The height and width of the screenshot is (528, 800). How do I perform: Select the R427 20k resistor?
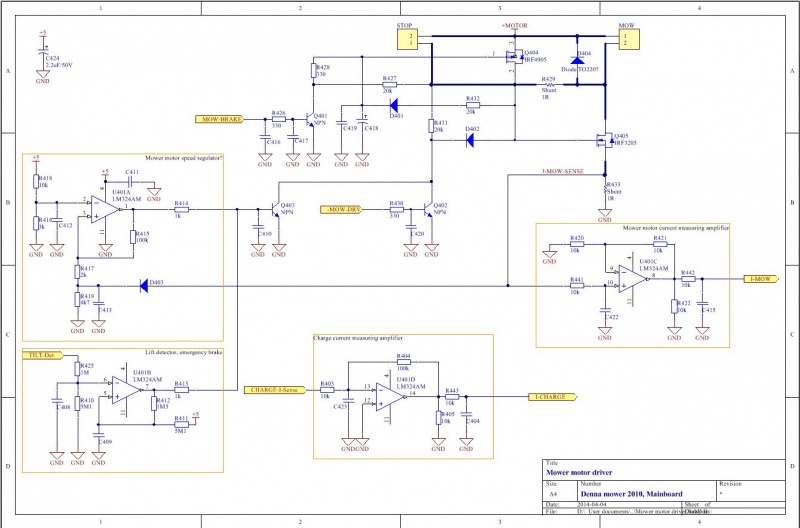tap(389, 85)
